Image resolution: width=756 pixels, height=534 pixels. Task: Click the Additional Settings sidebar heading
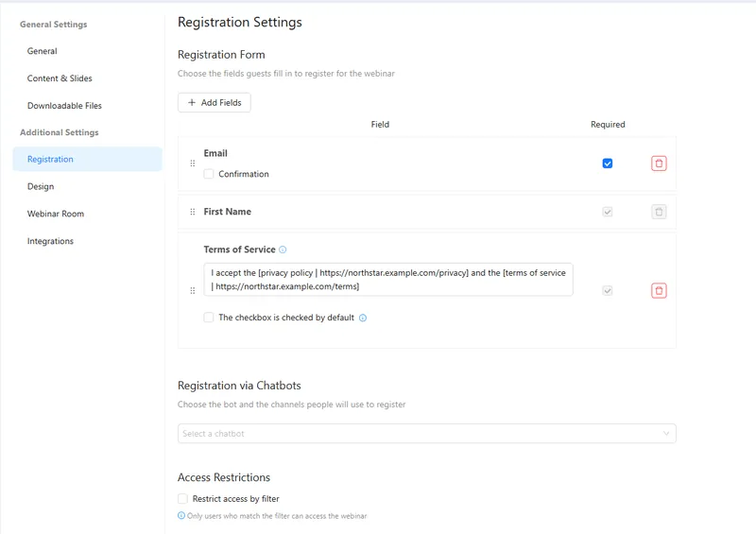tap(59, 132)
